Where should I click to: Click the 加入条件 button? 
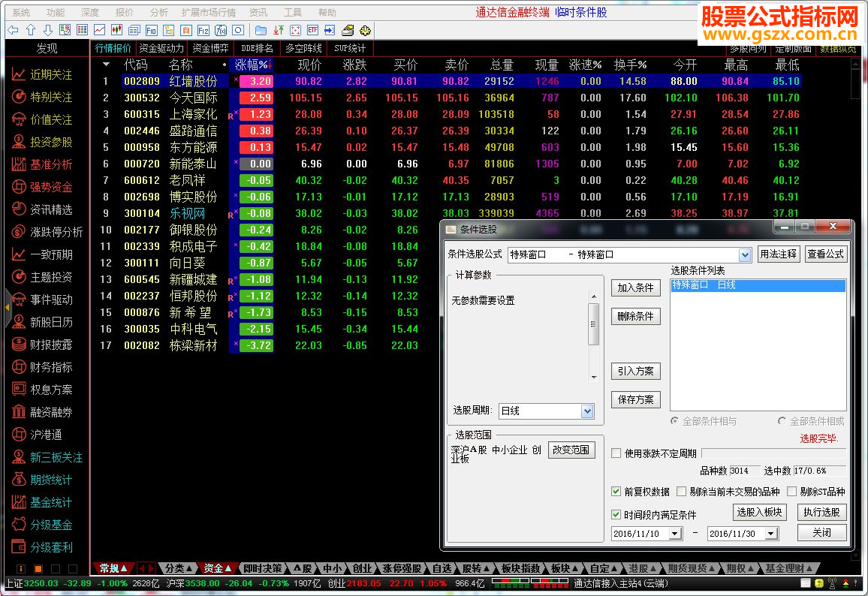635,287
